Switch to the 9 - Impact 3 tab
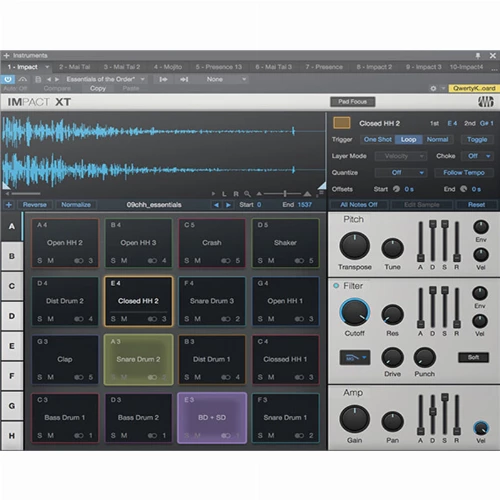 point(423,67)
